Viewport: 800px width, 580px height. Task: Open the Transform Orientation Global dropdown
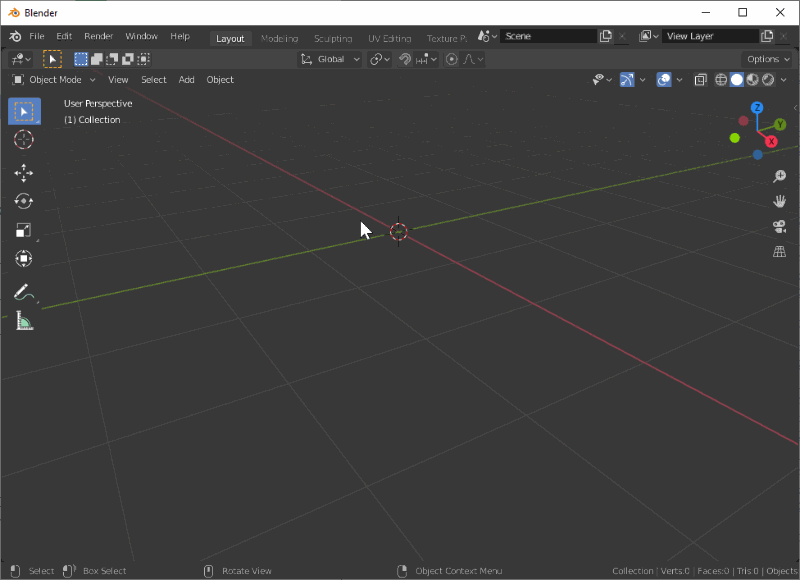pos(330,58)
